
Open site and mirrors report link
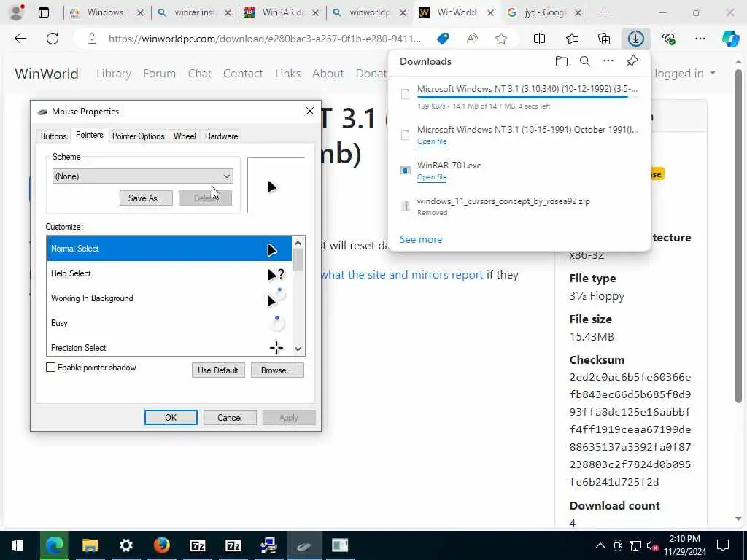click(402, 275)
